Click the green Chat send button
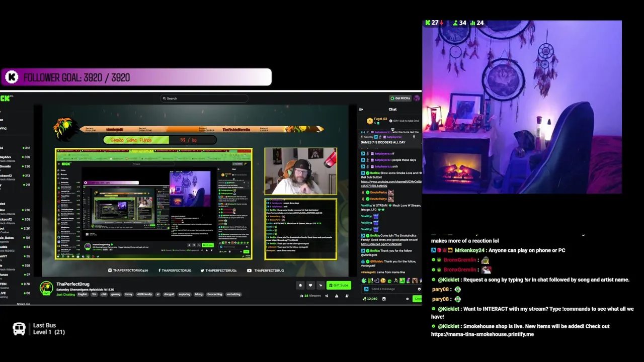Screen dimensions: 644x362 [x=417, y=299]
